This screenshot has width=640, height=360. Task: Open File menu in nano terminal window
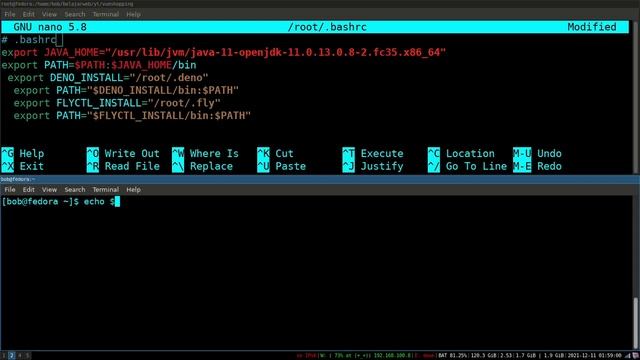9,14
